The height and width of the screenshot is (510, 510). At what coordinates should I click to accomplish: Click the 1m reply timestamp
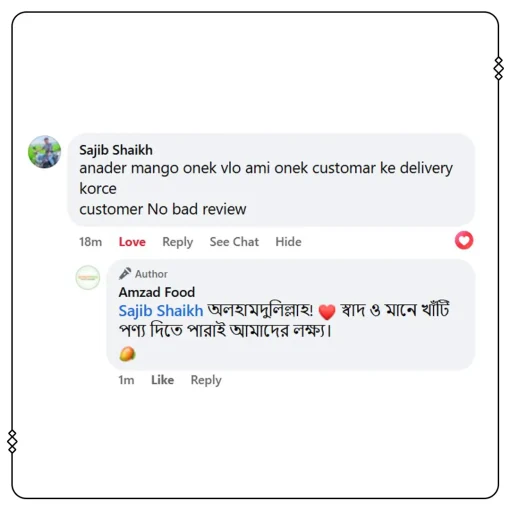(126, 380)
